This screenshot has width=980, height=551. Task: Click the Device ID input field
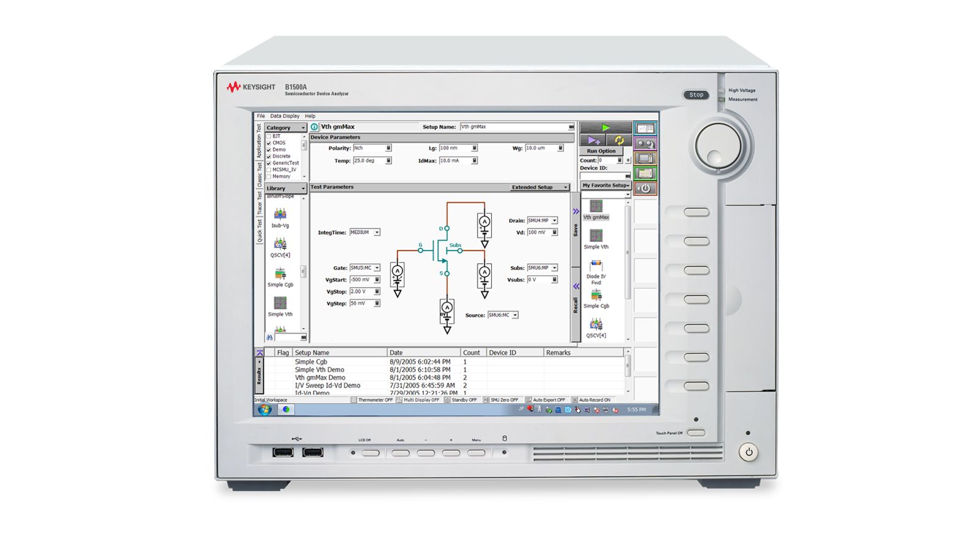605,175
